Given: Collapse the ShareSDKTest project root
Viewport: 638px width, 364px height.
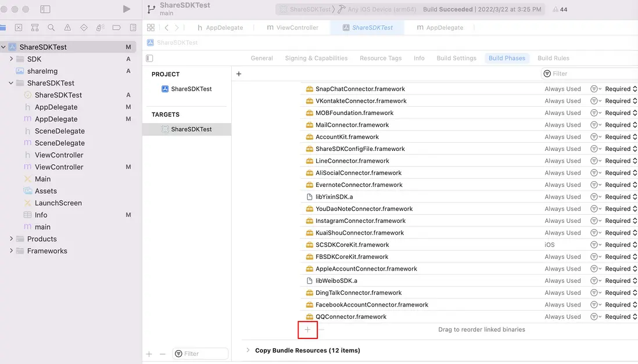Looking at the screenshot, I should [3, 47].
